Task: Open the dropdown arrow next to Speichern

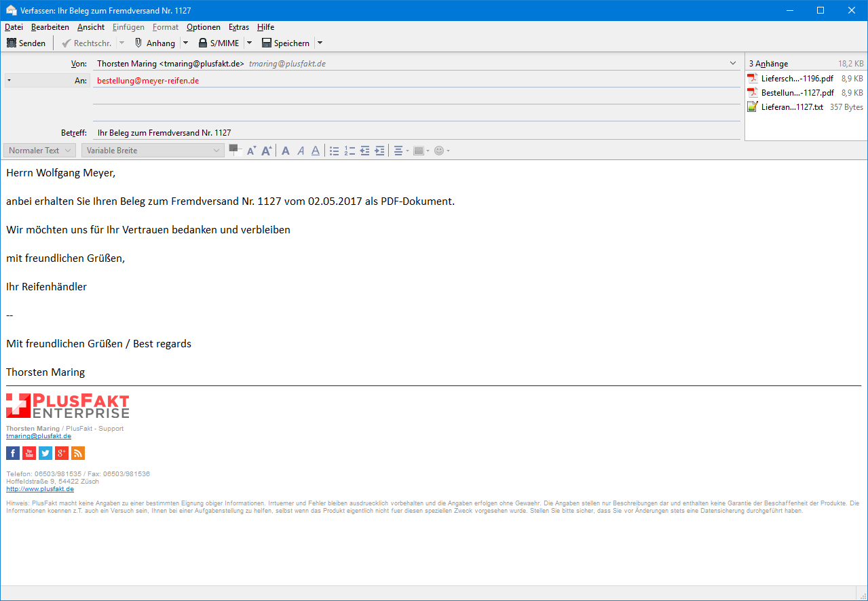Action: tap(320, 43)
